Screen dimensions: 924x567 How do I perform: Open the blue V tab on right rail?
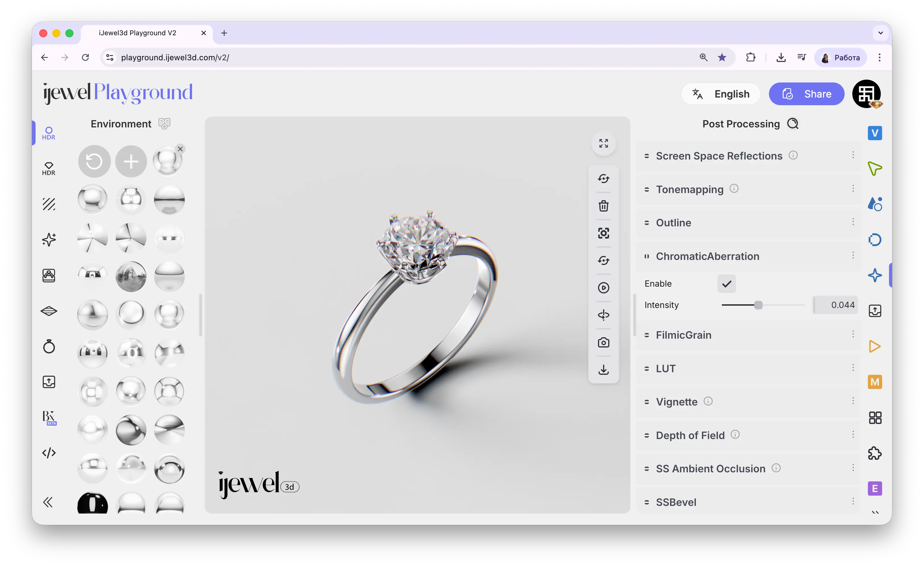874,133
